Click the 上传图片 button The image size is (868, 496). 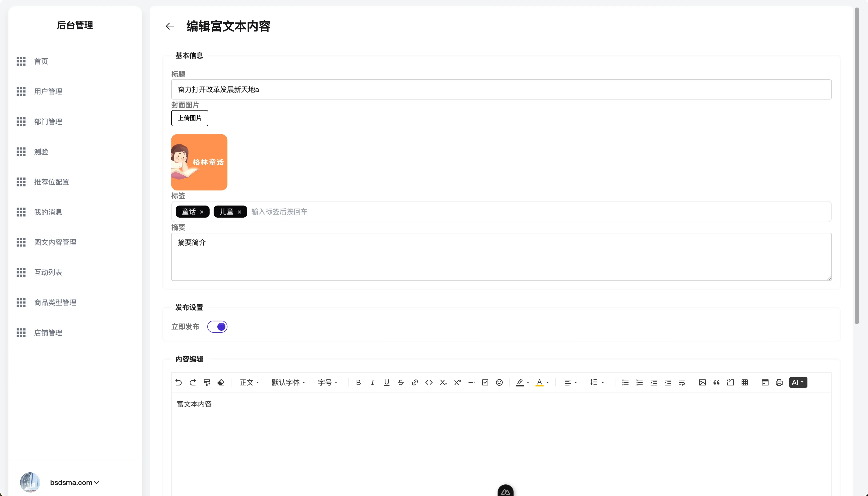(189, 118)
